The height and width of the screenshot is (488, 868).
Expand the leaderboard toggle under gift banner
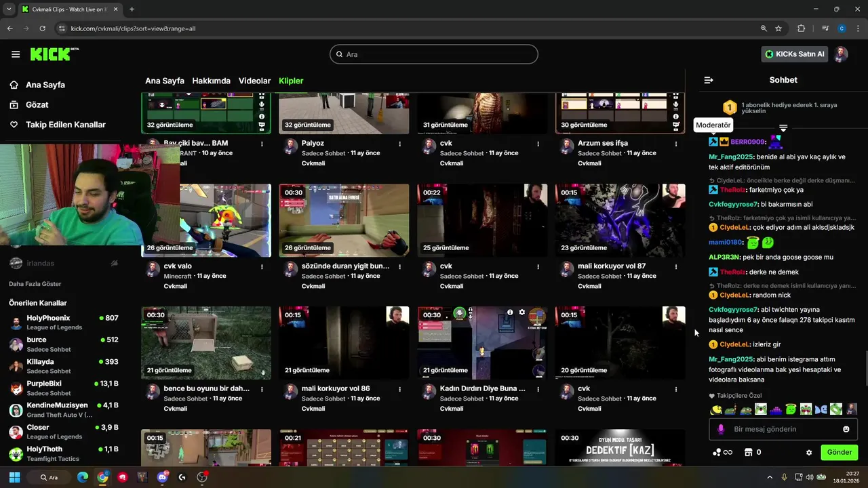pyautogui.click(x=783, y=128)
